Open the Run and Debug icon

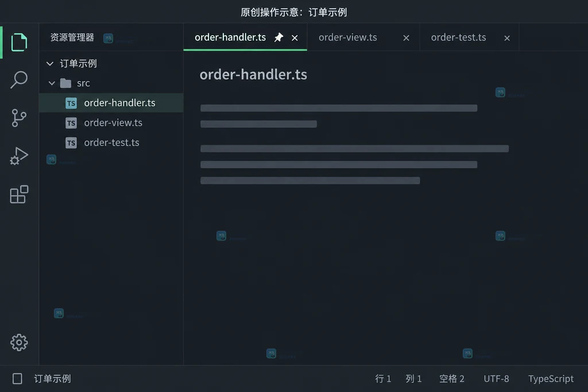19,156
